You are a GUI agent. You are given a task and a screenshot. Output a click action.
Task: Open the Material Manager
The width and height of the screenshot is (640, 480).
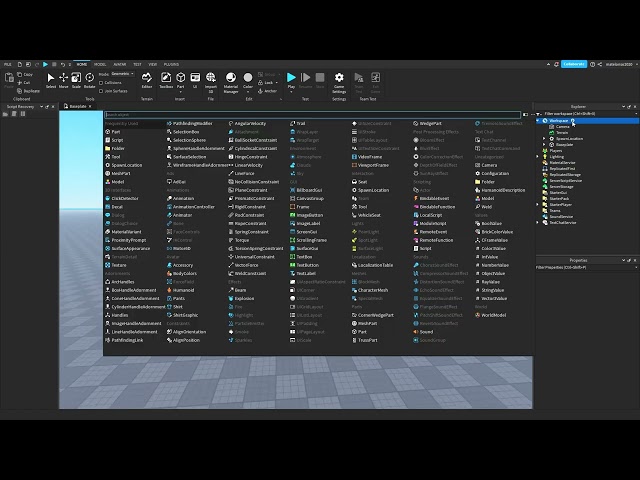coord(231,83)
